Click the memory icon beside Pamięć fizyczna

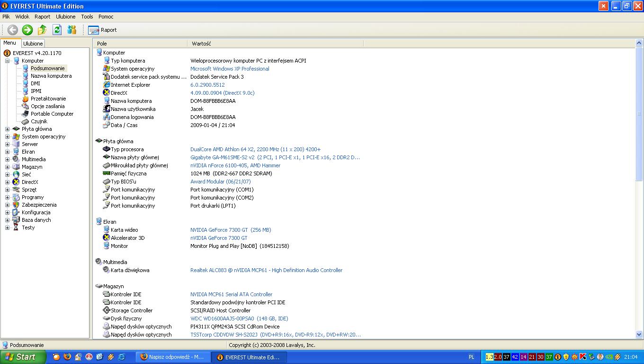click(107, 173)
